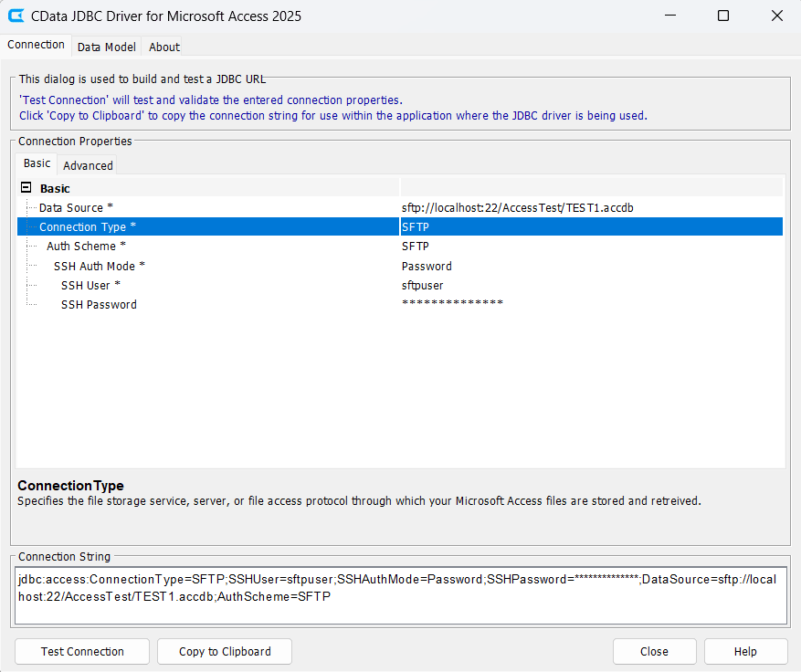801x672 pixels.
Task: Collapse the Basic property group
Action: pos(26,188)
